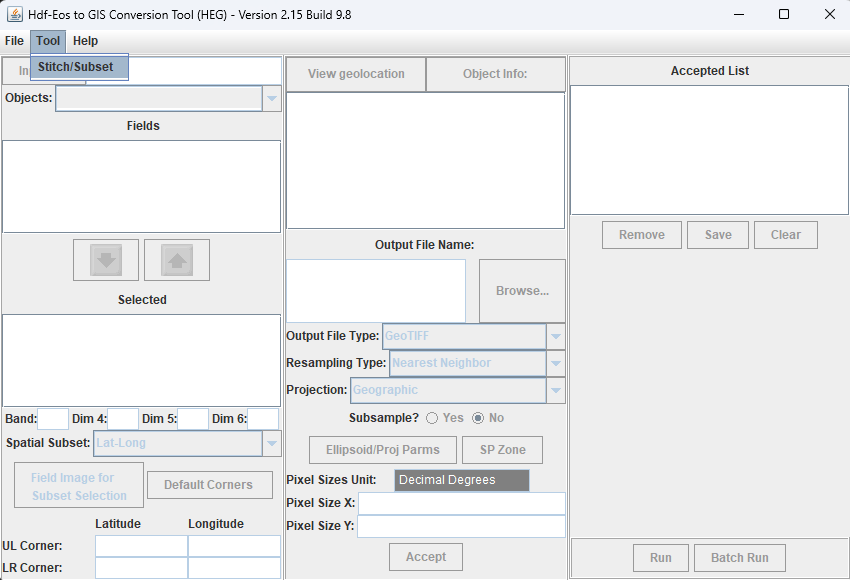The height and width of the screenshot is (580, 850).
Task: Click the Dim 4 input field
Action: coord(123,419)
